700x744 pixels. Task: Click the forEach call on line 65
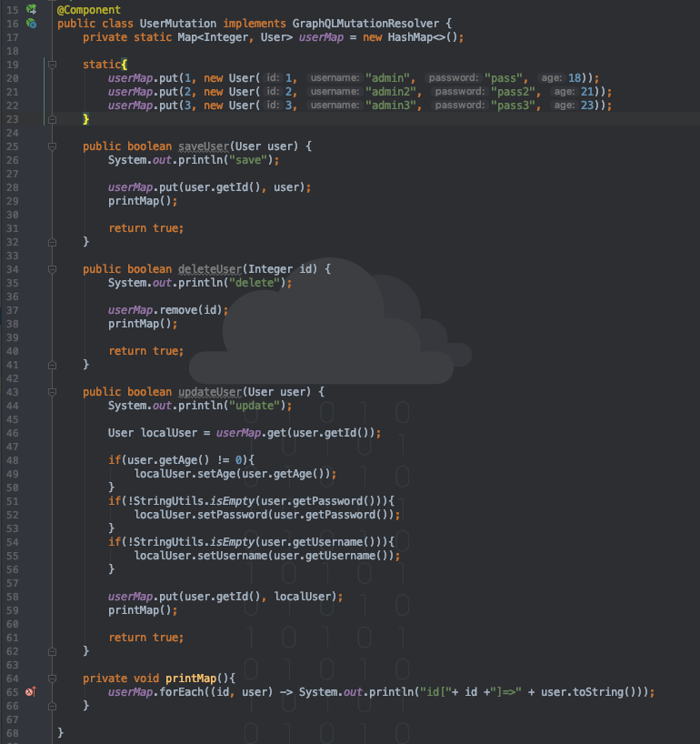[x=182, y=692]
